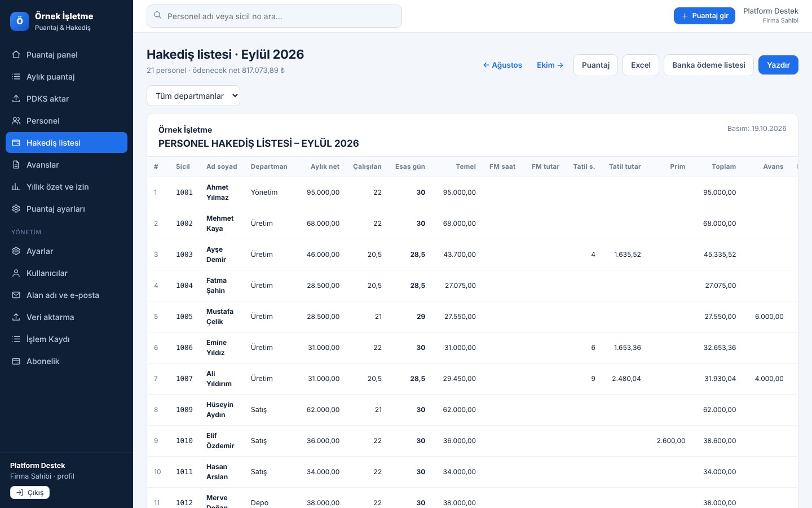Click the Puantaj gir button
This screenshot has width=812, height=508.
click(x=704, y=16)
